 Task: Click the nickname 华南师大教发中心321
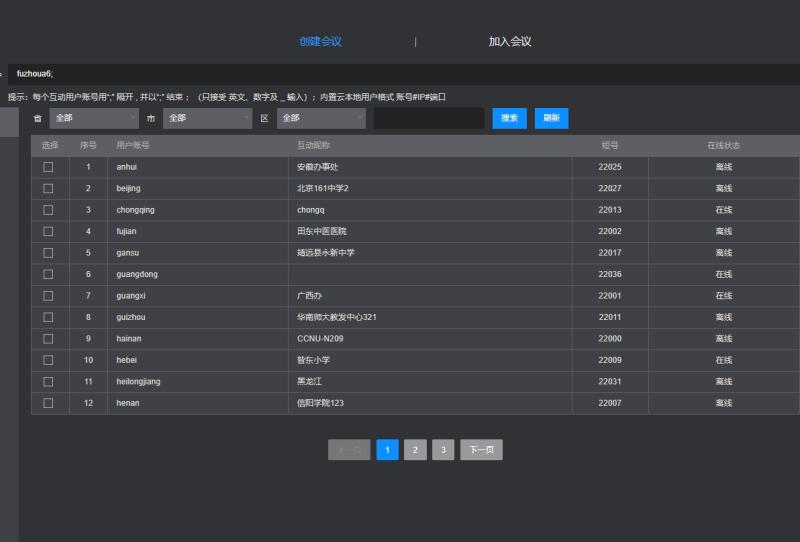(x=337, y=317)
